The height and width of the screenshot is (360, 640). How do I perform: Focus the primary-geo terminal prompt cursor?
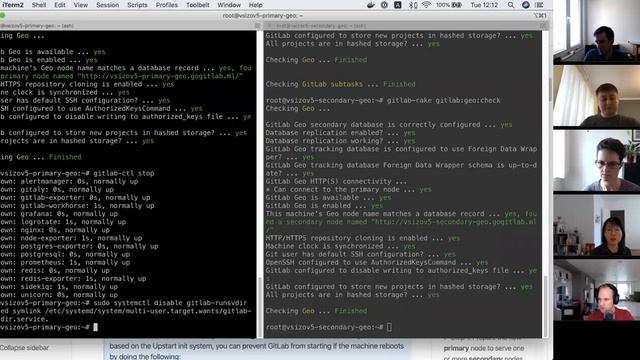pyautogui.click(x=96, y=327)
